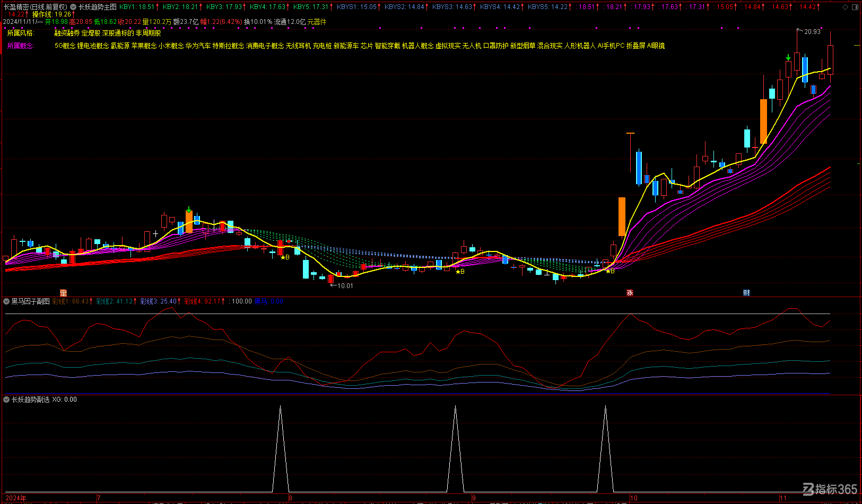The image size is (862, 504).
Task: Click the tall orange candle in early October
Action: point(622,216)
